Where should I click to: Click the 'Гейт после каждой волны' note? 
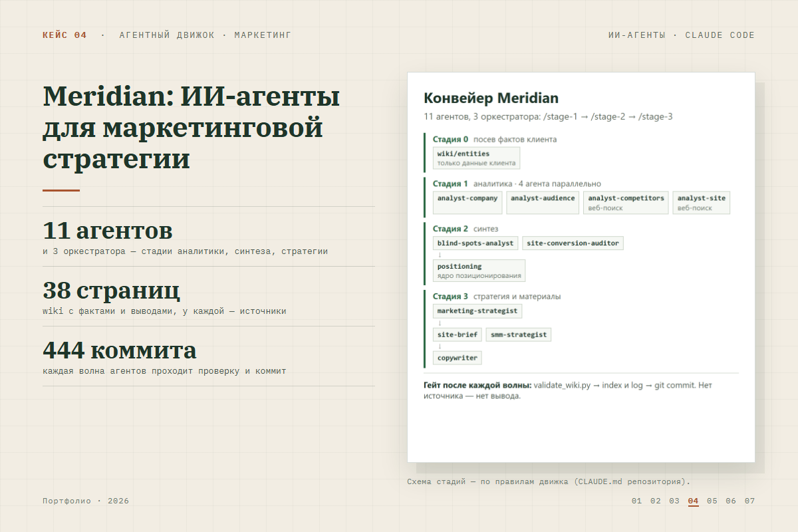[568, 390]
